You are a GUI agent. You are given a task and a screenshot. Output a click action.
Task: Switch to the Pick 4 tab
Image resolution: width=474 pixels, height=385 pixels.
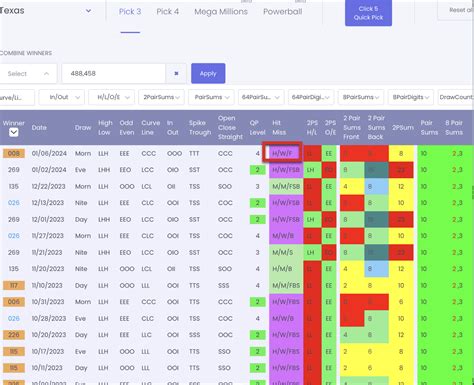click(x=168, y=12)
